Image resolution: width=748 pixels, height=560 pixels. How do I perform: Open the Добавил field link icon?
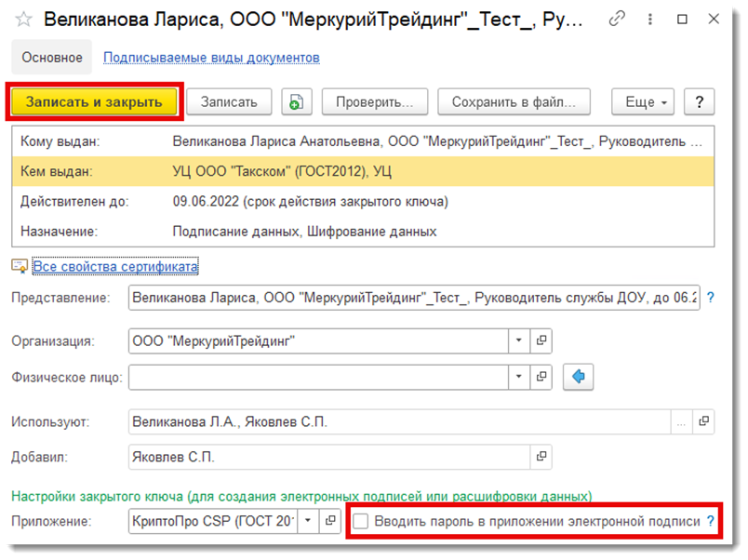click(541, 458)
